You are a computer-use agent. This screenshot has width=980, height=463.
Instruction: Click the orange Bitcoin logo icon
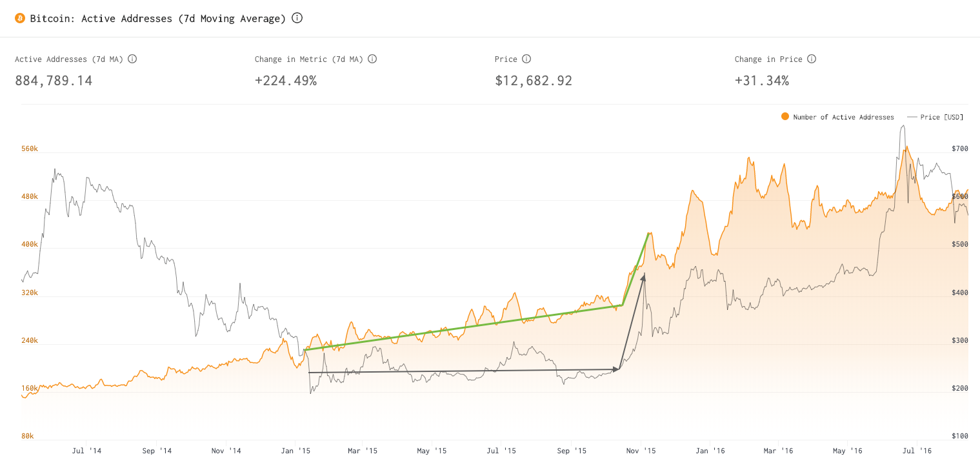click(x=20, y=18)
